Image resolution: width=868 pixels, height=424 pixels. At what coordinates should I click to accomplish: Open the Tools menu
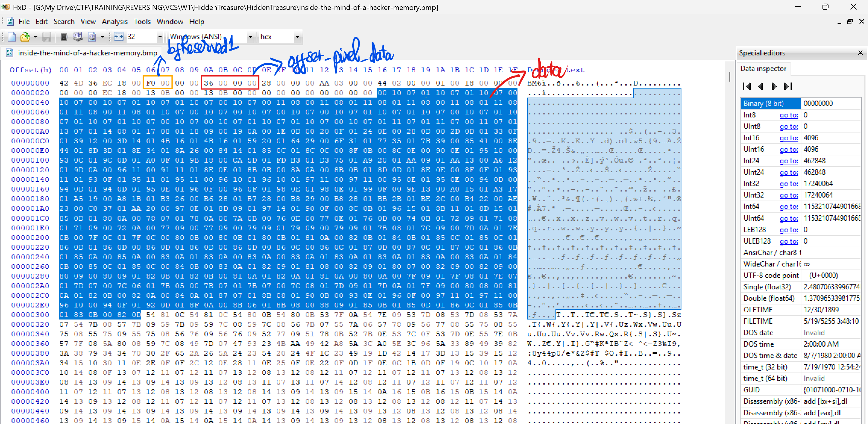click(142, 22)
